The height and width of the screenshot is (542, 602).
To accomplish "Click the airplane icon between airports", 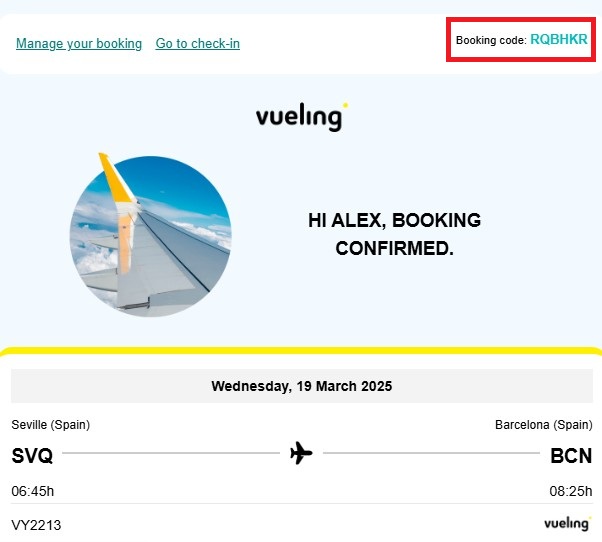I will coord(301,454).
